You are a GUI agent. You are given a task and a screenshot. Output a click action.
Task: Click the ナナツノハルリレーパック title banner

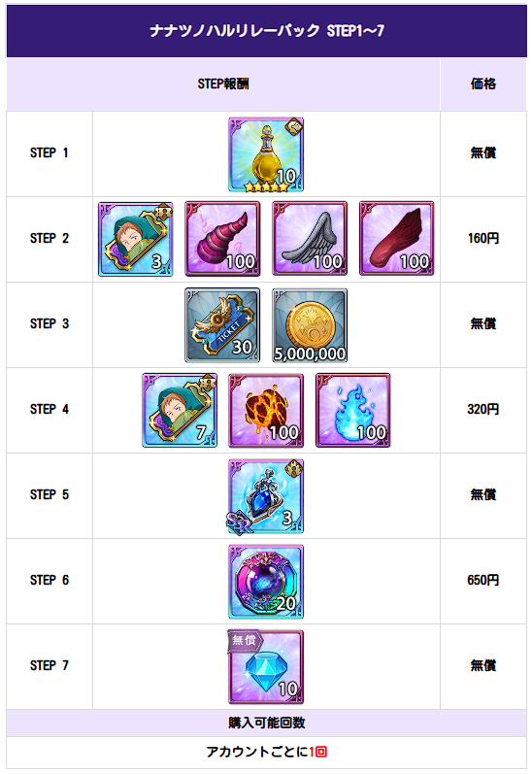(267, 31)
